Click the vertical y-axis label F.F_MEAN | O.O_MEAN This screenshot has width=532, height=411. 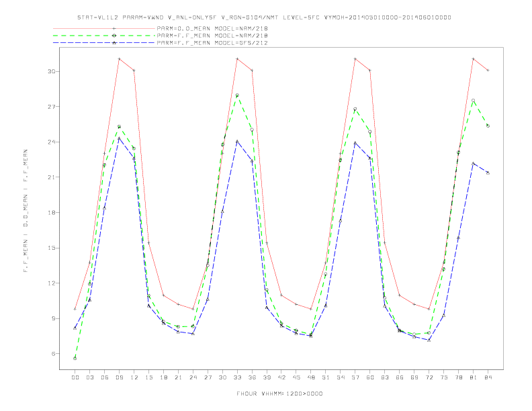pos(26,211)
